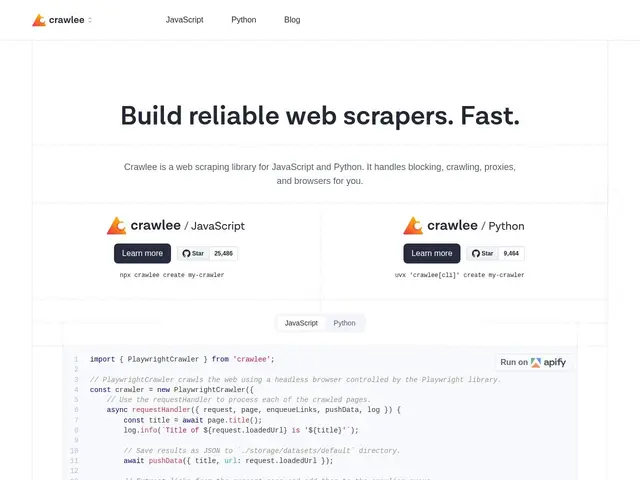This screenshot has width=640, height=480.
Task: Click the npx crawlee create my-crawler command
Action: [x=172, y=275]
